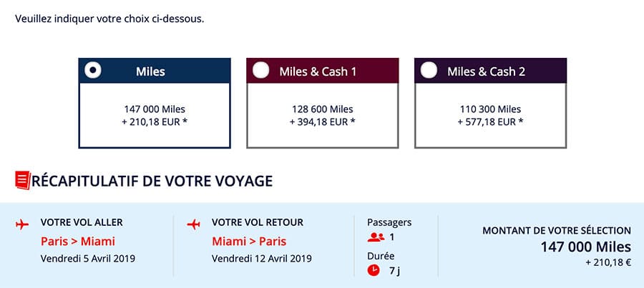Click the Vendredi 12 Avril 2019 date
Screen dimensions: 644x288
coord(262,258)
